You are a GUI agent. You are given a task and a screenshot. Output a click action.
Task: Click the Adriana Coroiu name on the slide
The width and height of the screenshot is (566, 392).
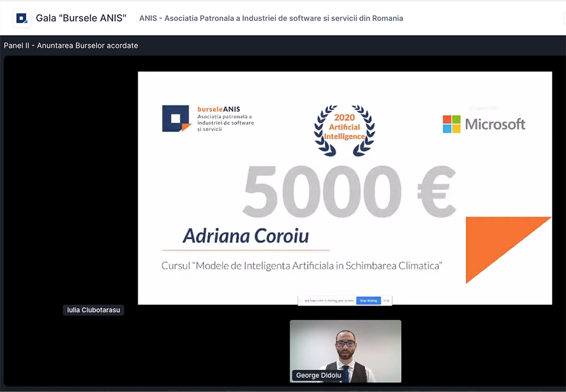point(246,236)
